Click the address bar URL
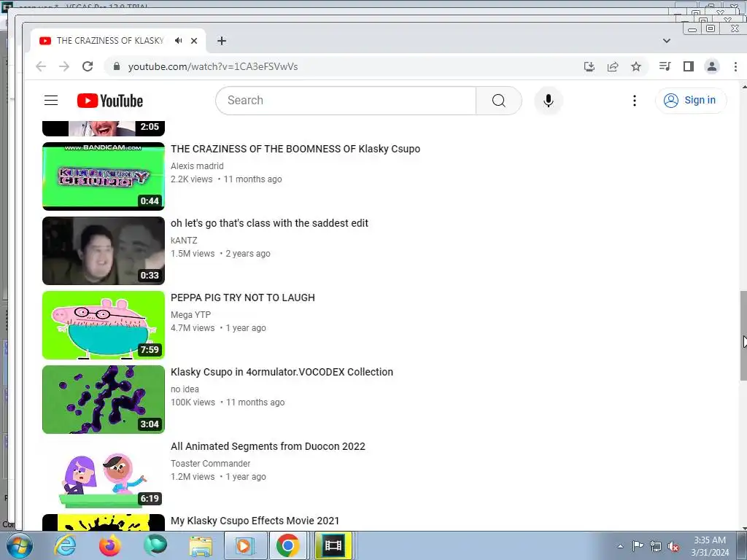Viewport: 747px width, 560px height. (x=213, y=66)
